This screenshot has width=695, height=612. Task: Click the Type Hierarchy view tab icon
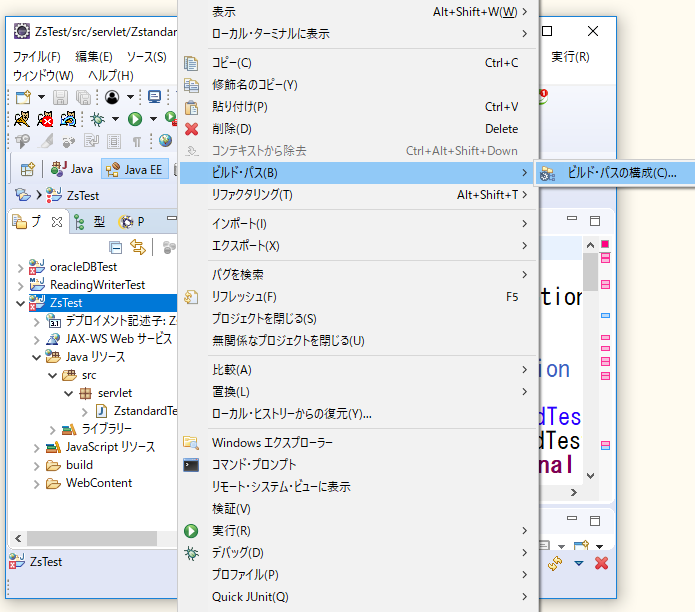(79, 222)
